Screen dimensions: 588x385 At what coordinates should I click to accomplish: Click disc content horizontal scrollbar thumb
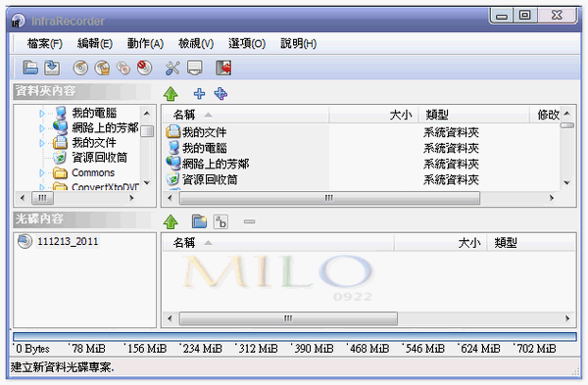(288, 318)
